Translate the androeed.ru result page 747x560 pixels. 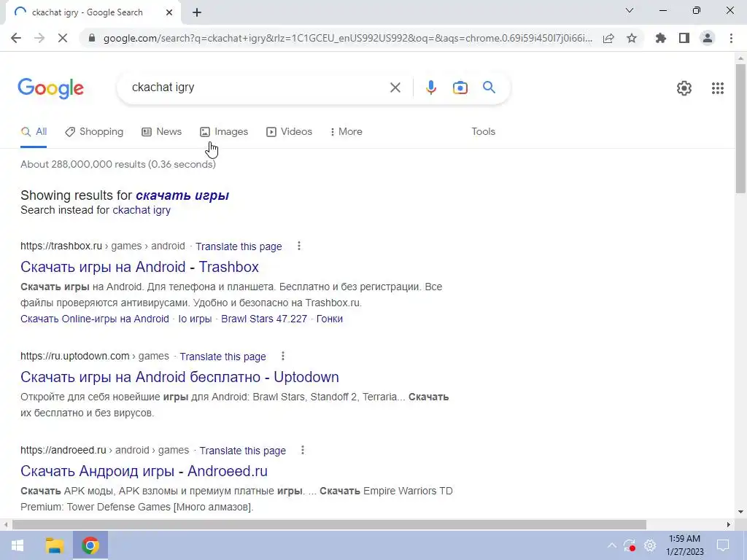click(242, 451)
